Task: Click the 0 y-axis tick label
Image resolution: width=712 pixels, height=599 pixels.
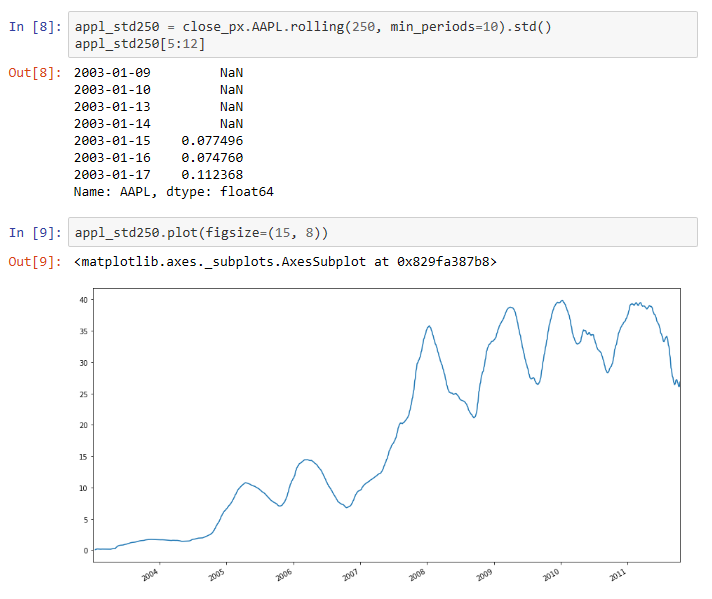Action: pos(86,550)
